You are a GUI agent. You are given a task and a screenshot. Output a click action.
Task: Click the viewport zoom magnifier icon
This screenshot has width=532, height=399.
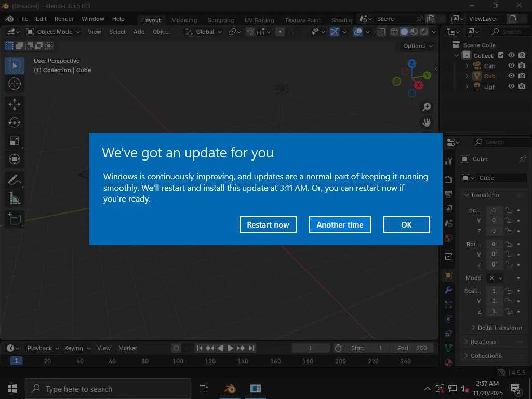(427, 107)
